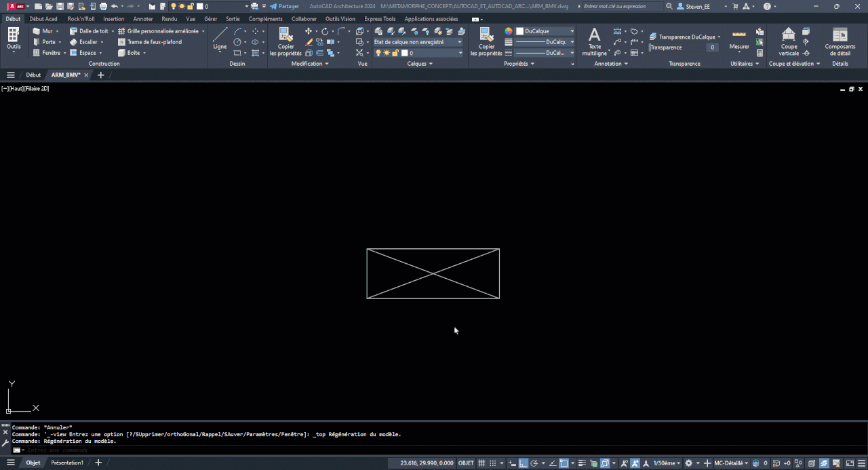Click the calculator icon in Utilitaires panel
868x470 pixels.
pos(759,53)
